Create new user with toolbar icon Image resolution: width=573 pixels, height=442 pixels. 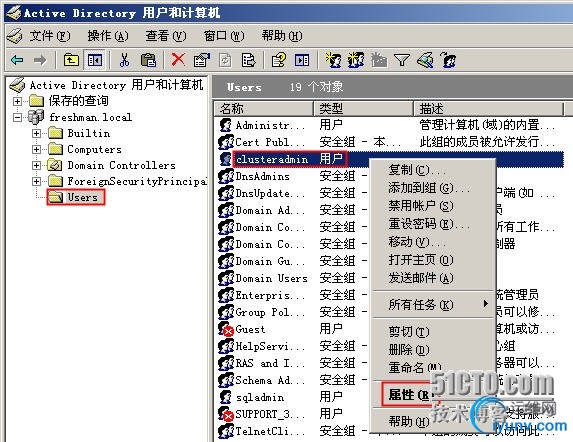pyautogui.click(x=333, y=60)
